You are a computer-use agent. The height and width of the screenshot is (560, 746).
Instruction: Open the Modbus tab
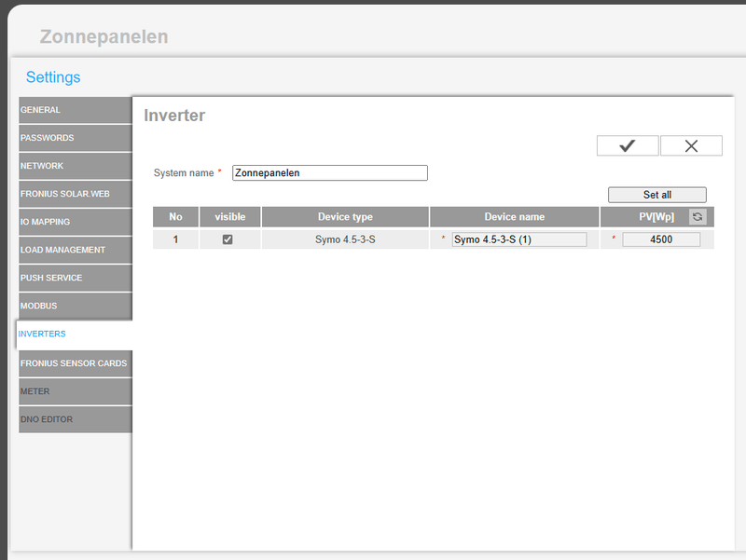[x=76, y=307]
